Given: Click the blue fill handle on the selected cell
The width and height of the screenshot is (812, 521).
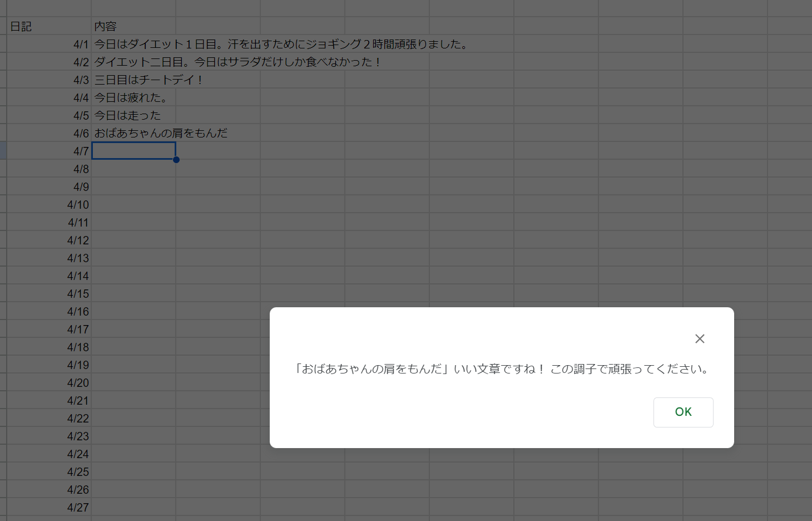Looking at the screenshot, I should (176, 160).
